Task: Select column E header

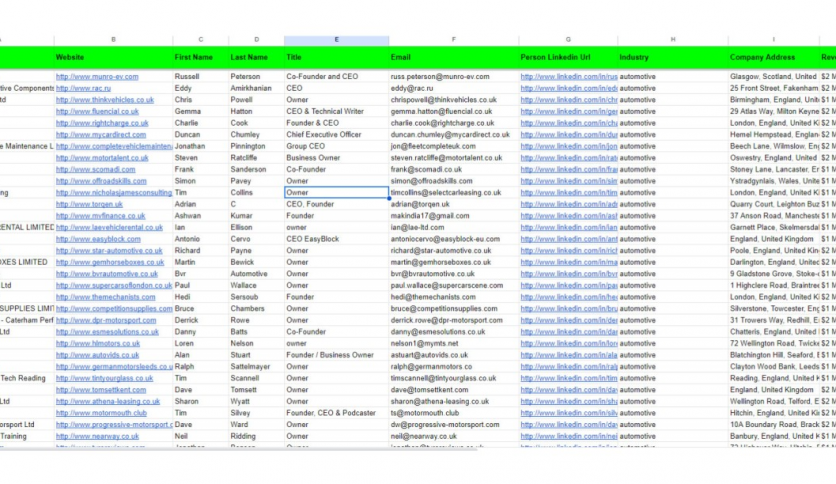Action: tap(336, 40)
